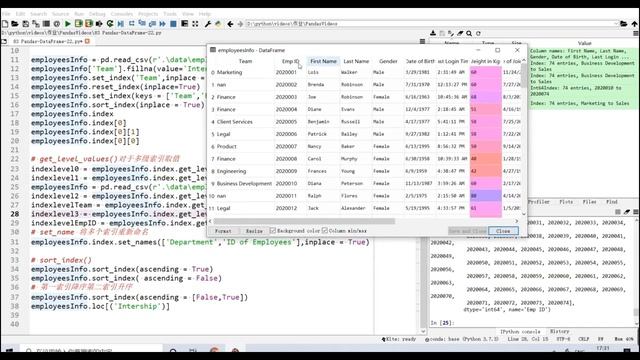Run selection or current line icon

click(99, 24)
